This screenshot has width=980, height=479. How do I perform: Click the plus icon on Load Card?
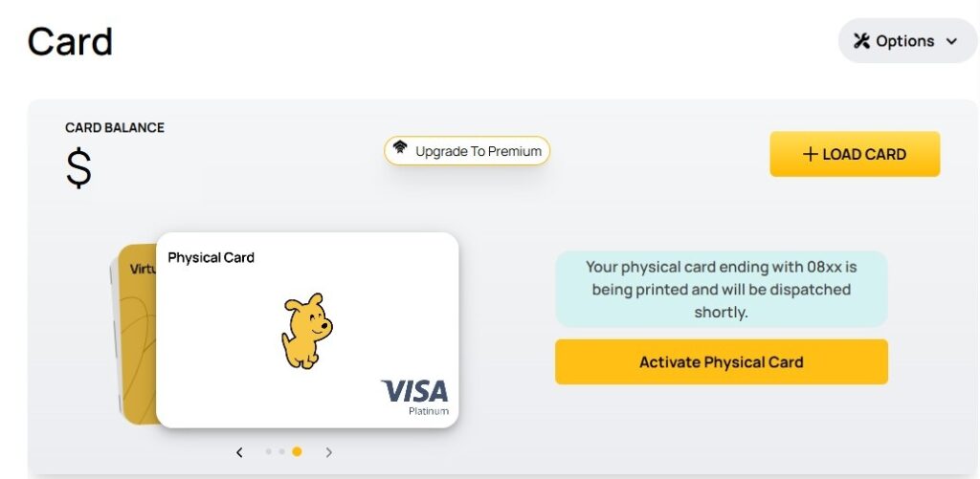810,154
